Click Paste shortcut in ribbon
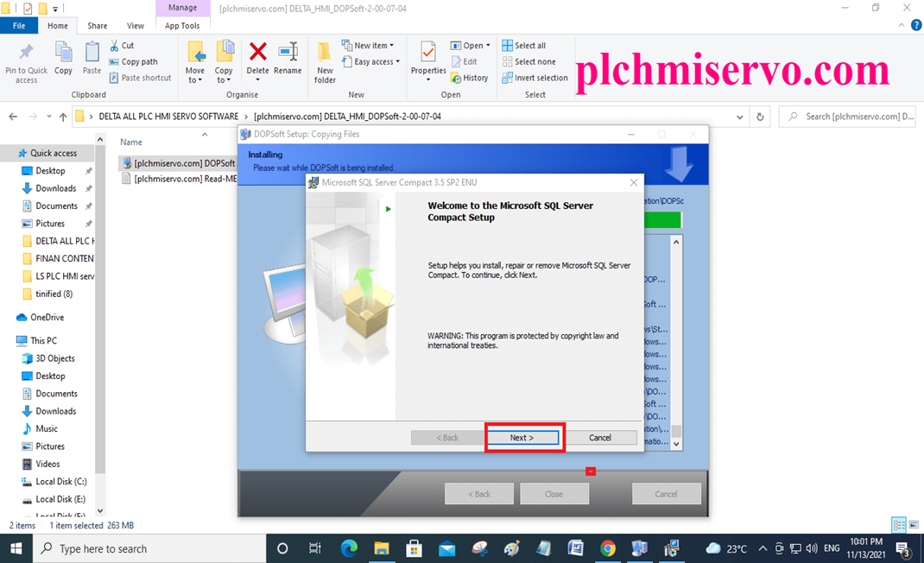Viewport: 924px width, 563px height. (x=140, y=77)
